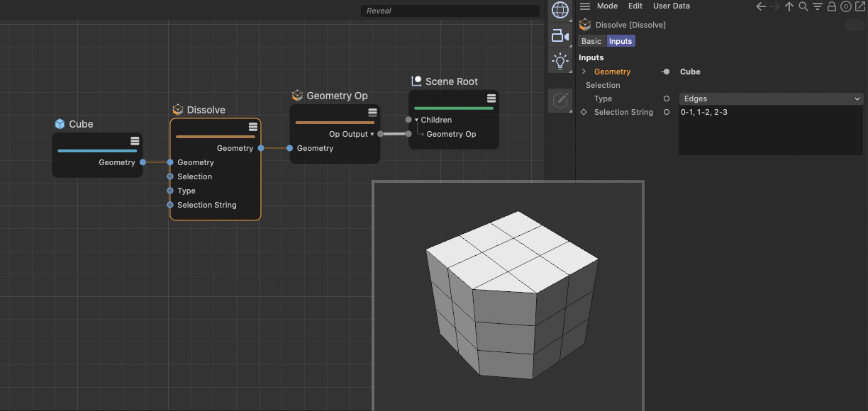Viewport: 868px width, 411px height.
Task: Open the Mode menu
Action: point(607,6)
